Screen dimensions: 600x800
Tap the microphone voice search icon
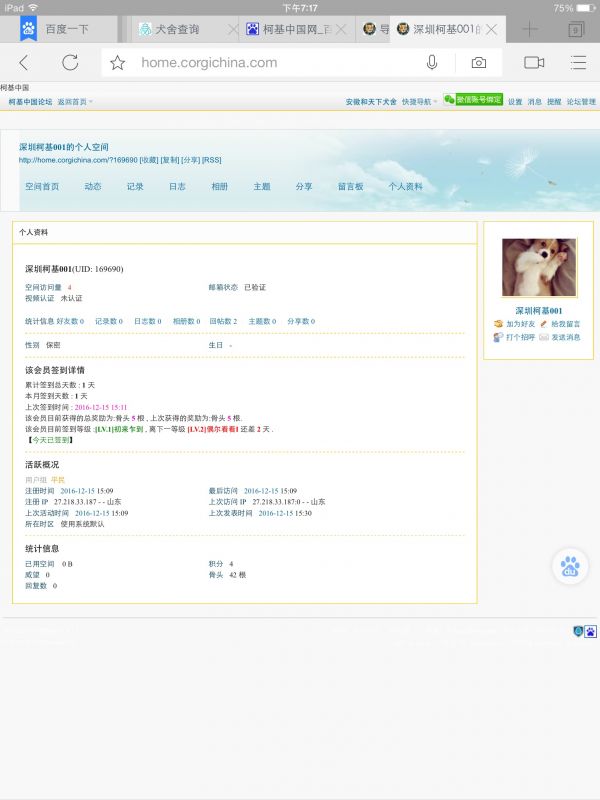(432, 63)
